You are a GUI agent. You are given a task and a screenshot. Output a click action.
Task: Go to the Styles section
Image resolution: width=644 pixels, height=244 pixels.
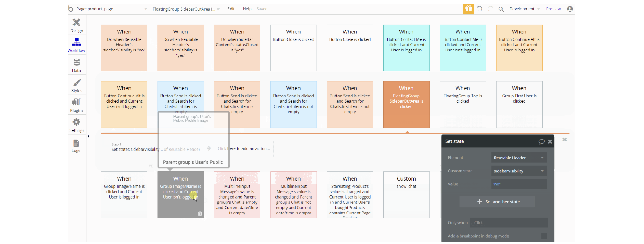pos(76,85)
